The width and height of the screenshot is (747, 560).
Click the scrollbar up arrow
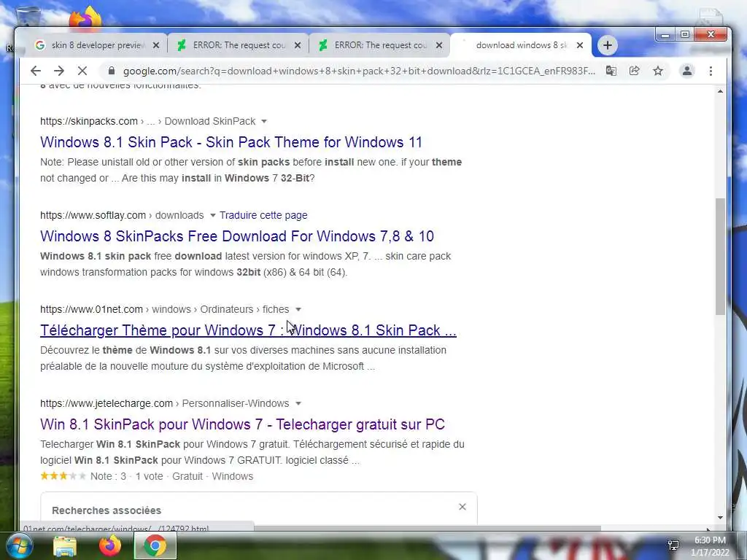720,91
